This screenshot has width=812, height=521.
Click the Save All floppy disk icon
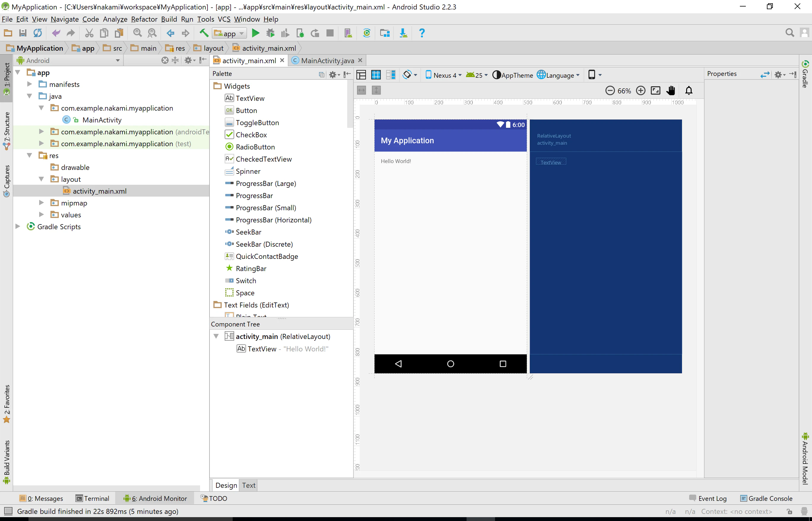[x=23, y=33]
